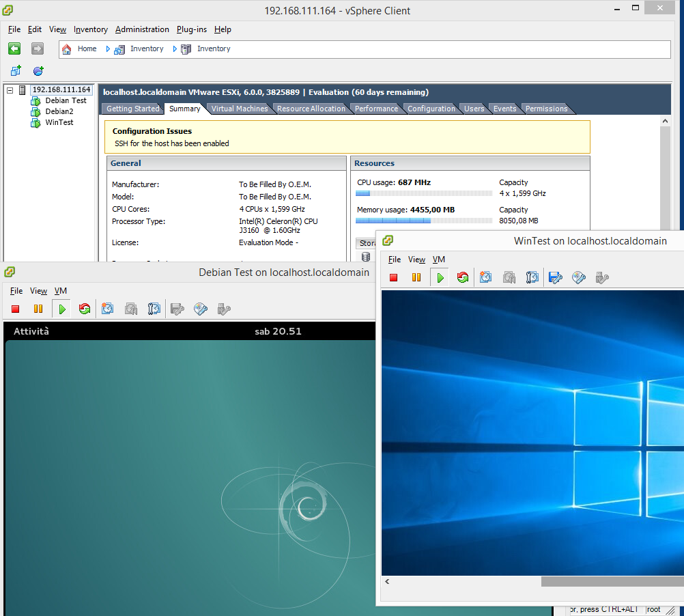The image size is (684, 616).
Task: Click Home in the breadcrumb navigation bar
Action: coord(87,49)
